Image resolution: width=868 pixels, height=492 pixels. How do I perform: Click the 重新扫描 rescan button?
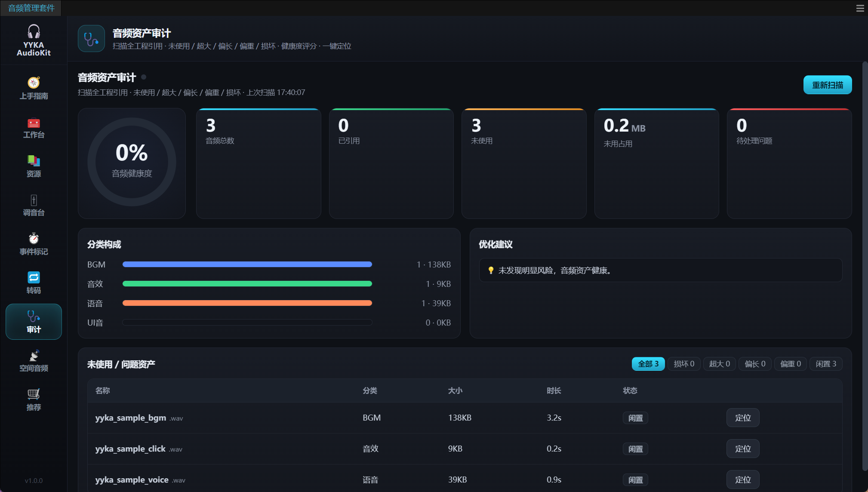tap(828, 85)
